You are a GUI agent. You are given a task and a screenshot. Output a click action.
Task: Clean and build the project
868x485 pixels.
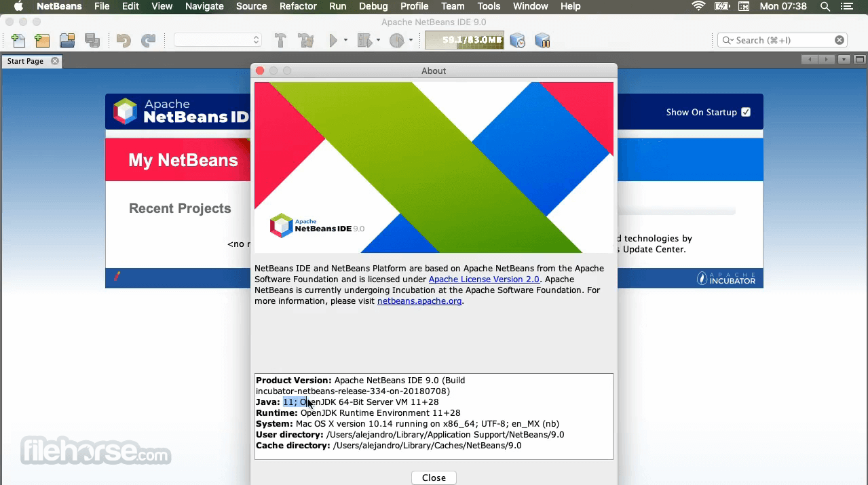click(305, 40)
